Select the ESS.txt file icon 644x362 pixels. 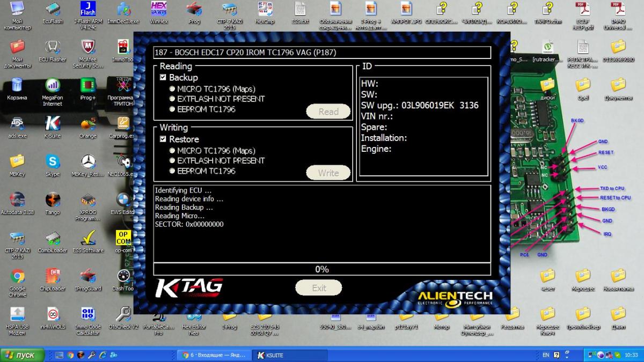coord(299,12)
